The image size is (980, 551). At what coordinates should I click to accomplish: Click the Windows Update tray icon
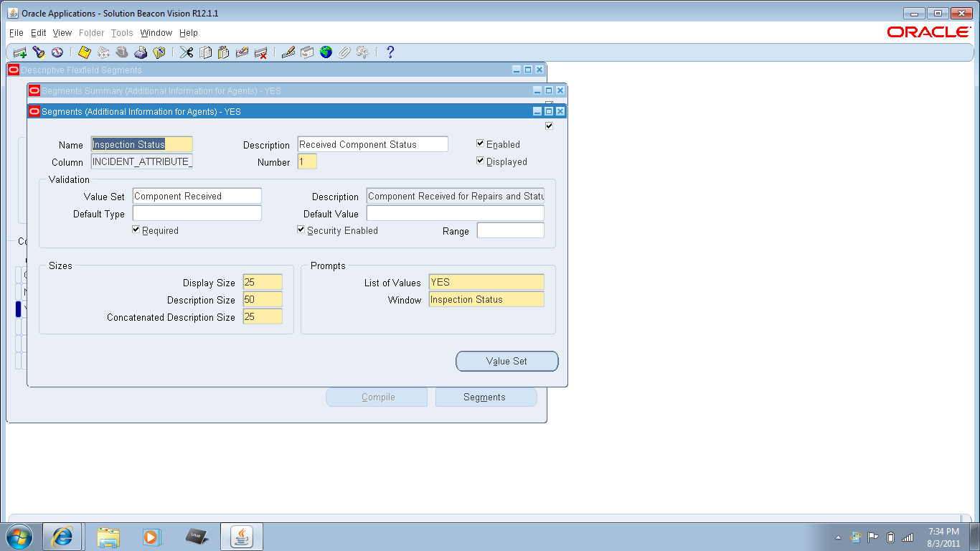[856, 537]
